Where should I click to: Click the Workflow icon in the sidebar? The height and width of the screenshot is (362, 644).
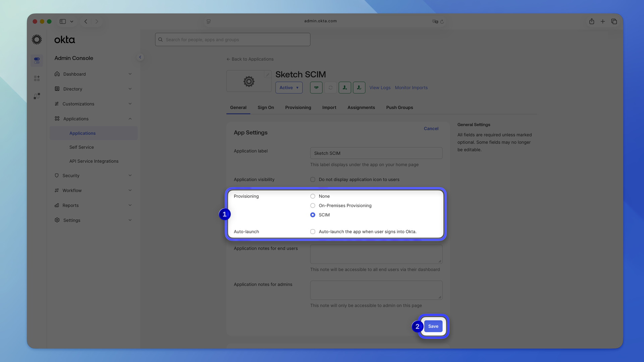pyautogui.click(x=57, y=190)
